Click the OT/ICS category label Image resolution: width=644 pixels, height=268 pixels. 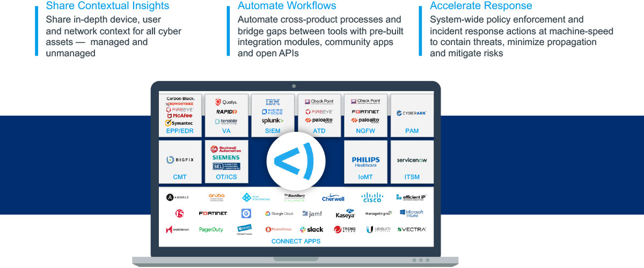[x=226, y=177]
